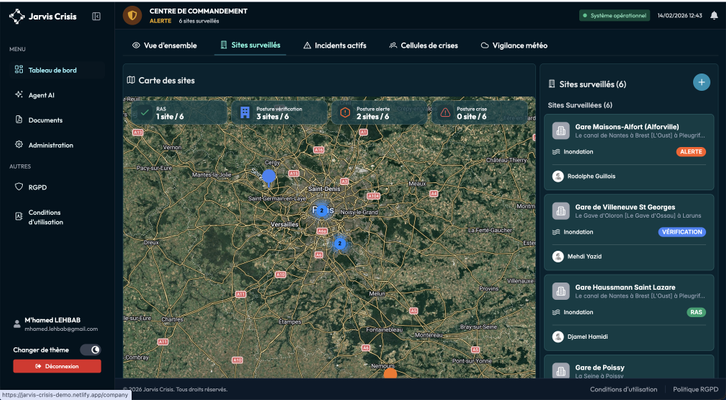Click the command center shield icon
The height and width of the screenshot is (400, 726).
coord(132,16)
